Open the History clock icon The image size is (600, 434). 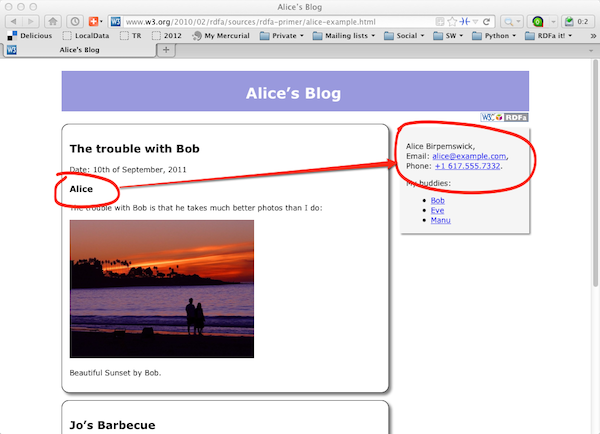[76, 20]
